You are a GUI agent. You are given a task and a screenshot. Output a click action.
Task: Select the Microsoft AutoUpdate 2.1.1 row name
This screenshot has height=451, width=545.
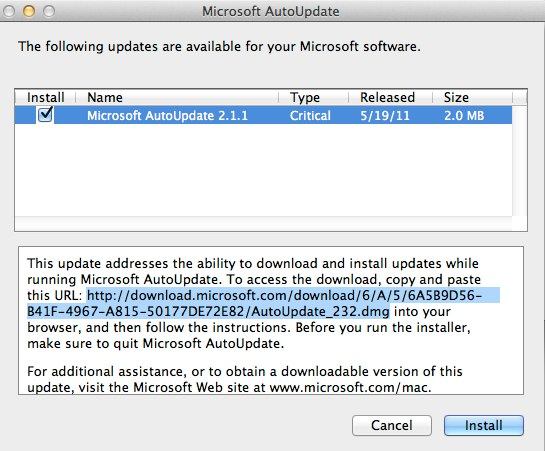(x=167, y=115)
